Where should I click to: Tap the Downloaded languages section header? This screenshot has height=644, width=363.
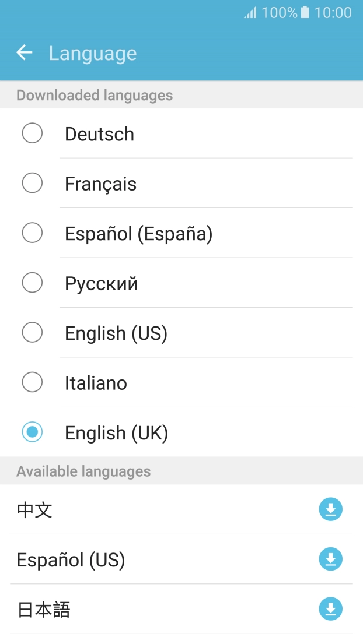pyautogui.click(x=95, y=95)
